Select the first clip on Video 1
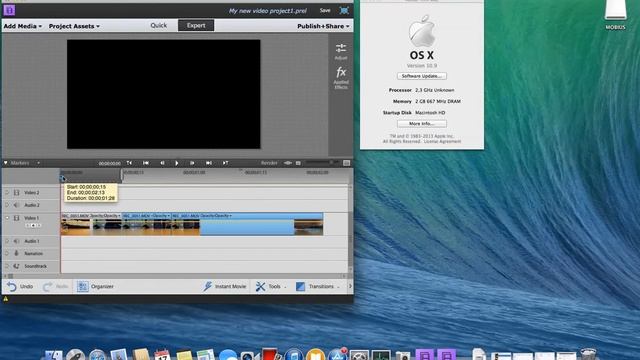 point(91,225)
